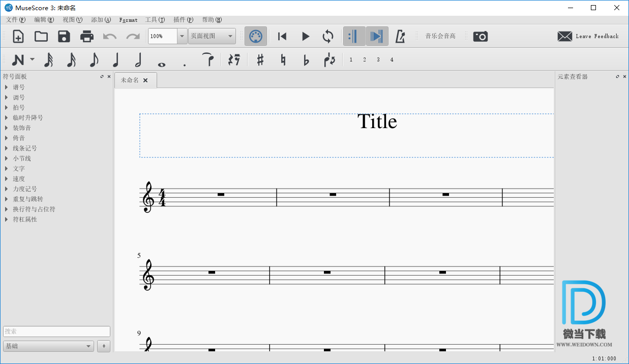The height and width of the screenshot is (364, 629).
Task: Toggle MIDI input button
Action: tap(256, 36)
